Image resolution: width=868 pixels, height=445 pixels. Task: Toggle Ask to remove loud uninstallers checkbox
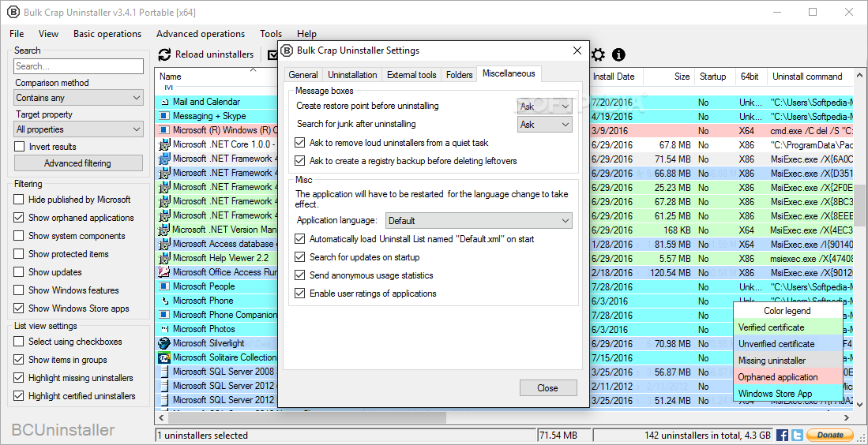click(x=300, y=143)
